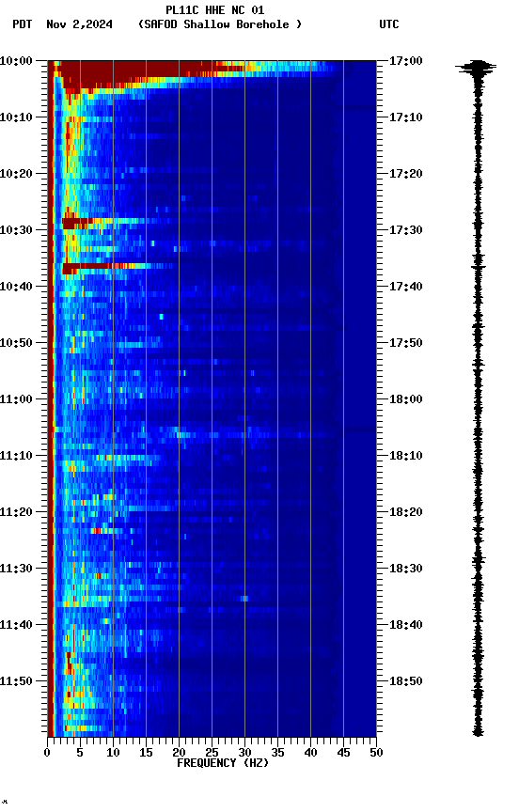Click the '50' frequency axis tick label
The height and width of the screenshot is (812, 519).
pos(377,754)
